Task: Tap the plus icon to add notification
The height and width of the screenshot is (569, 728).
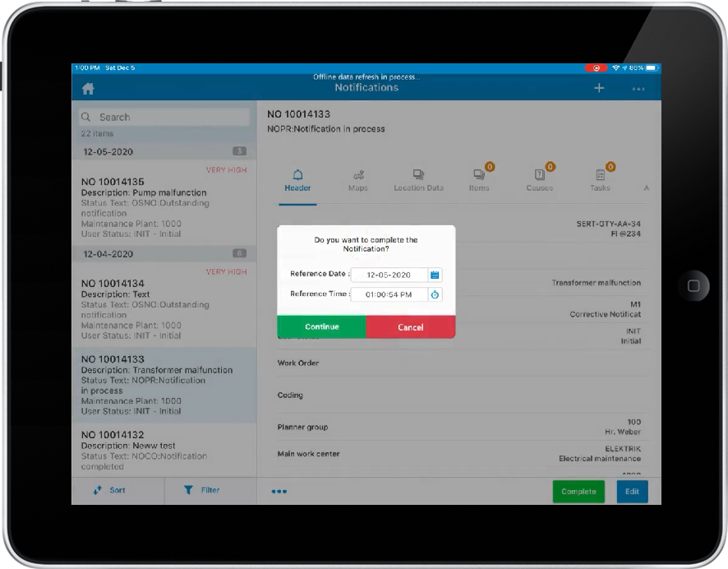Action: (599, 88)
